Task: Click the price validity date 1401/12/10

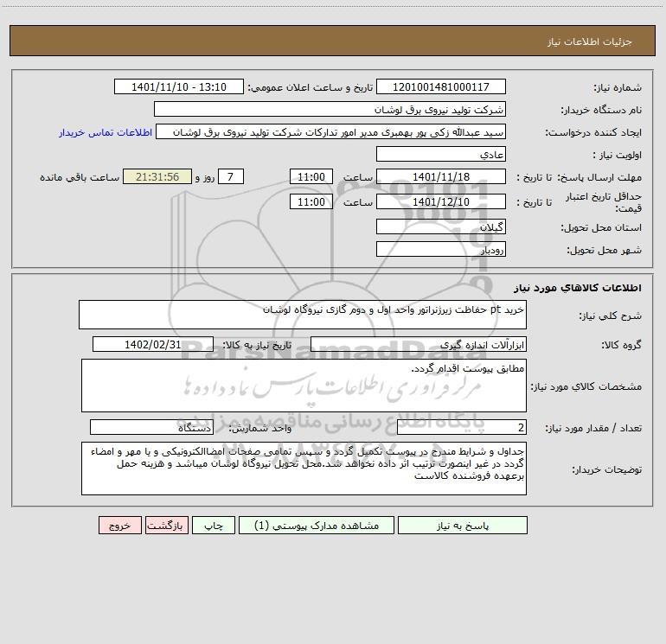Action: [441, 201]
